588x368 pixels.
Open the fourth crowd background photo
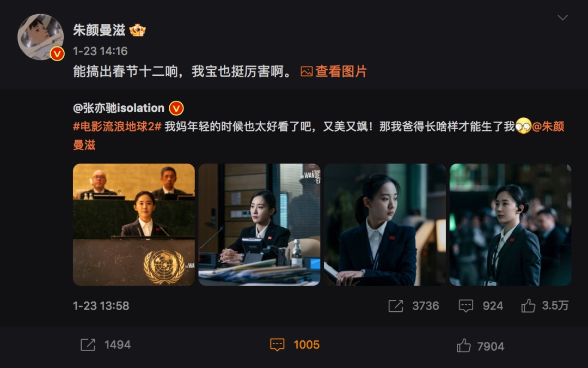510,225
